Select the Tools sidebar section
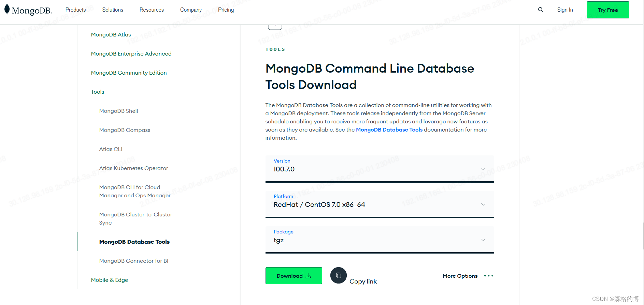Viewport: 644px width, 305px height. (97, 92)
